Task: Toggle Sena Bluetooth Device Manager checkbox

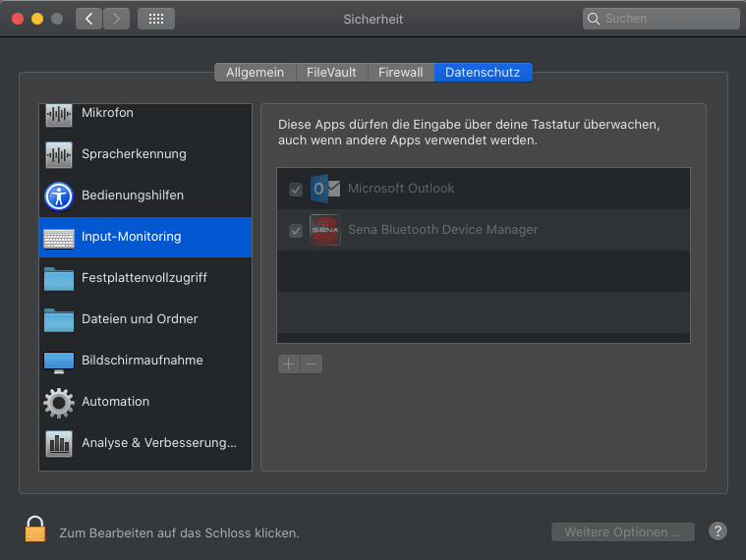Action: coord(296,230)
